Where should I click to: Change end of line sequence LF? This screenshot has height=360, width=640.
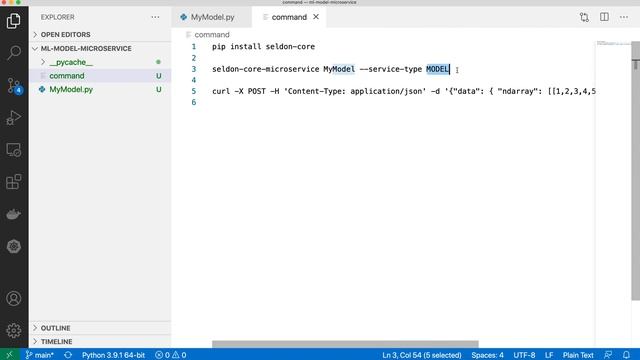click(549, 355)
